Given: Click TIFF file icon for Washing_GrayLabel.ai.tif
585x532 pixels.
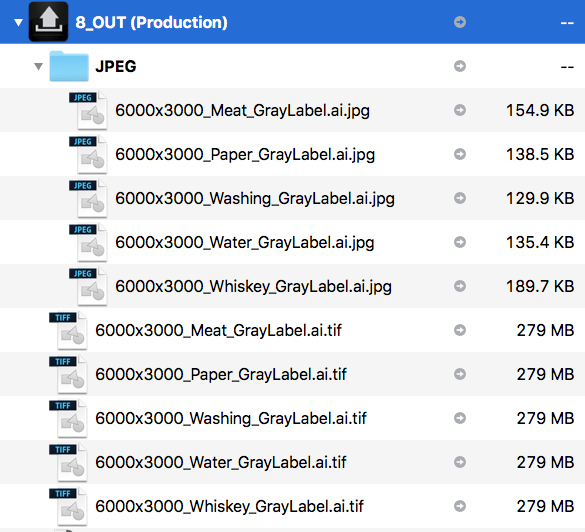Looking at the screenshot, I should click(x=68, y=419).
